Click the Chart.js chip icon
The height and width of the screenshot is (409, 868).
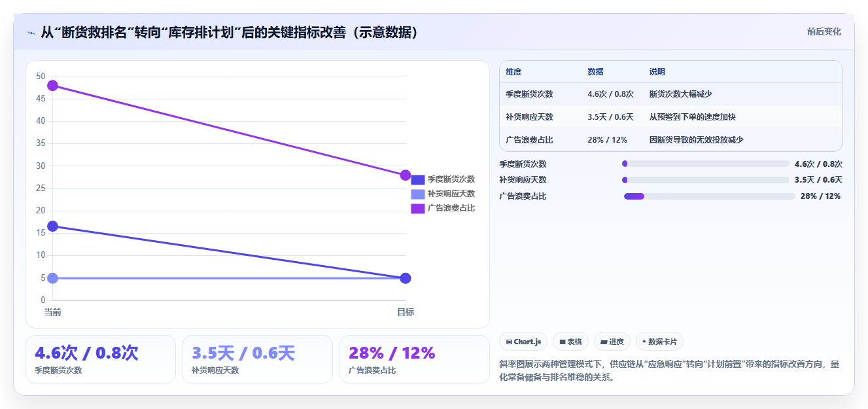pyautogui.click(x=509, y=342)
